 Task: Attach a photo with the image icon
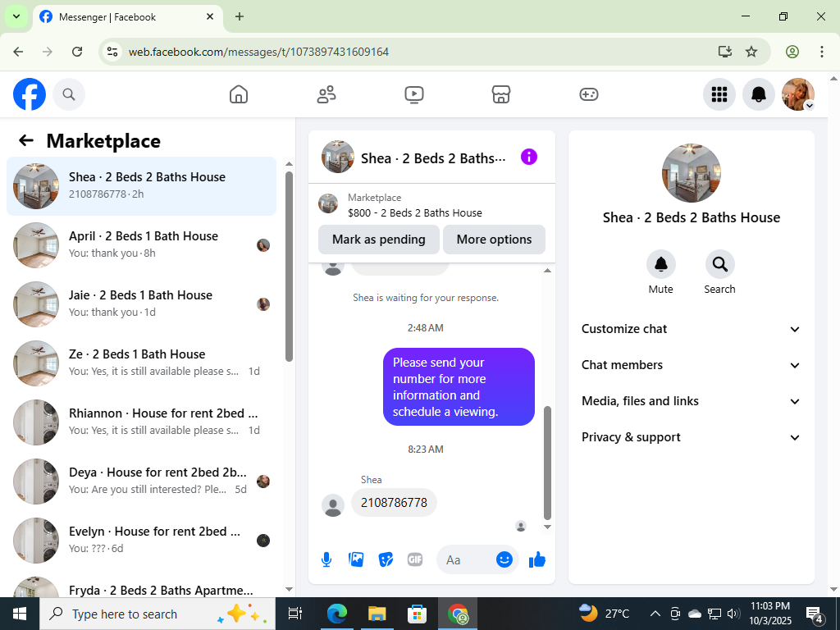pos(356,559)
